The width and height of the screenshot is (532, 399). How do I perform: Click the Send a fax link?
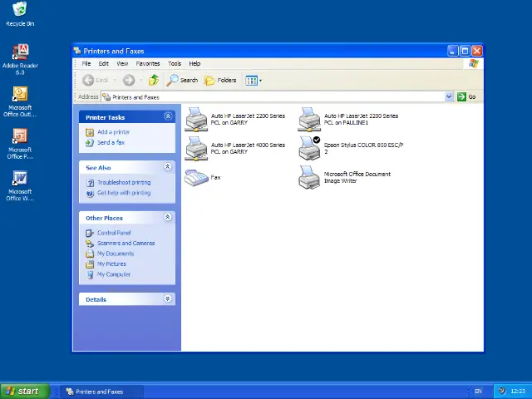point(111,142)
